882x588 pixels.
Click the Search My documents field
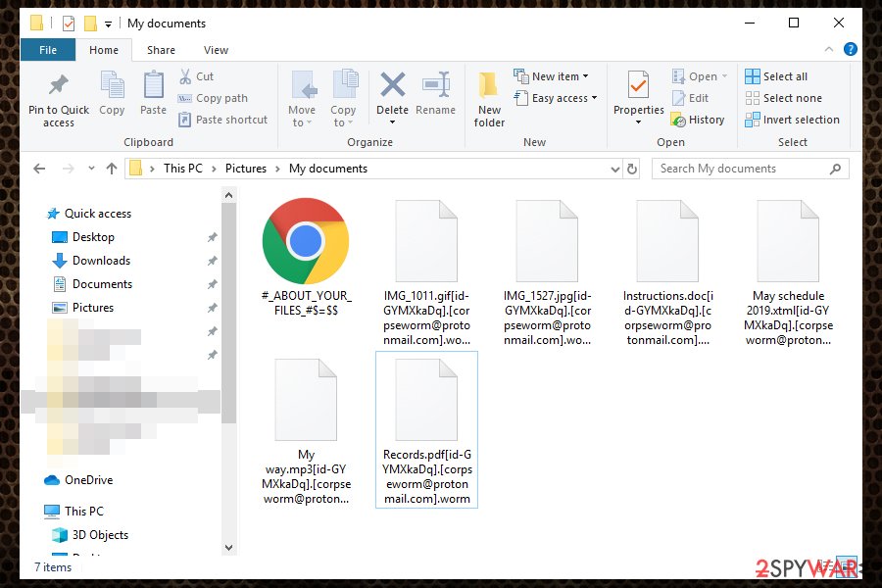[750, 169]
